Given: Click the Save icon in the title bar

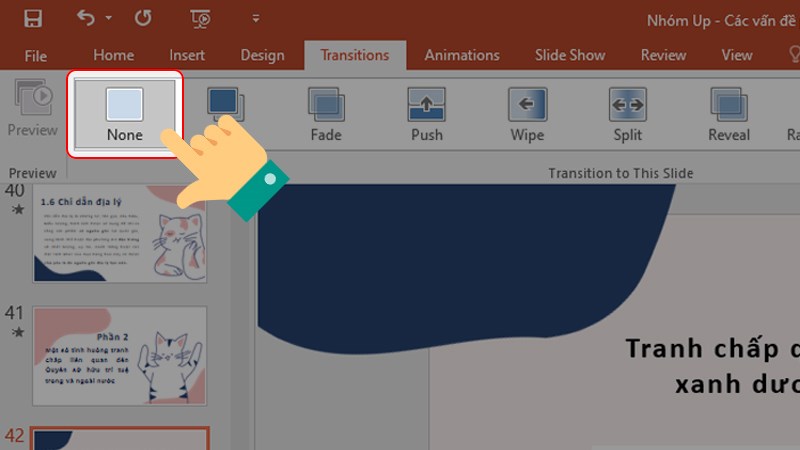Looking at the screenshot, I should point(33,19).
